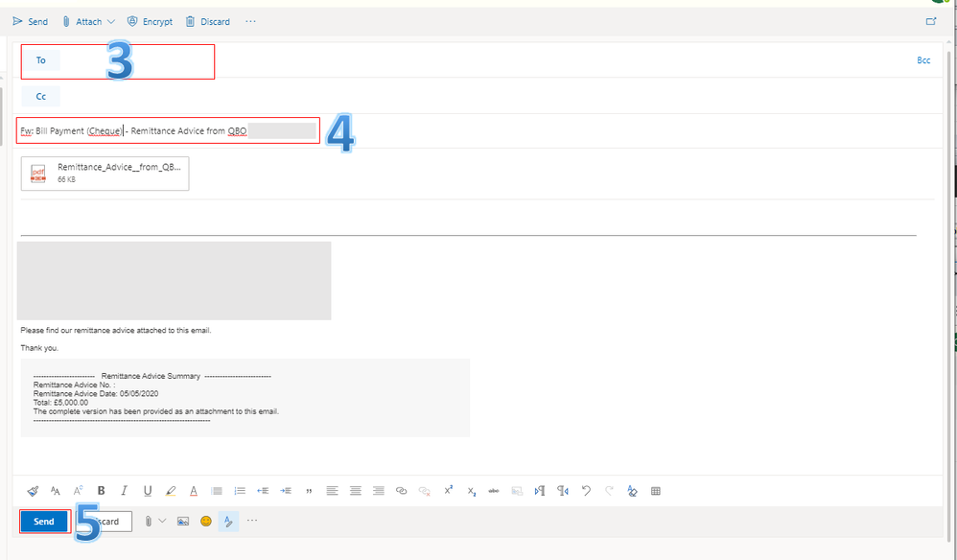Image resolution: width=957 pixels, height=560 pixels.
Task: Click the Format Painter icon
Action: [x=33, y=490]
